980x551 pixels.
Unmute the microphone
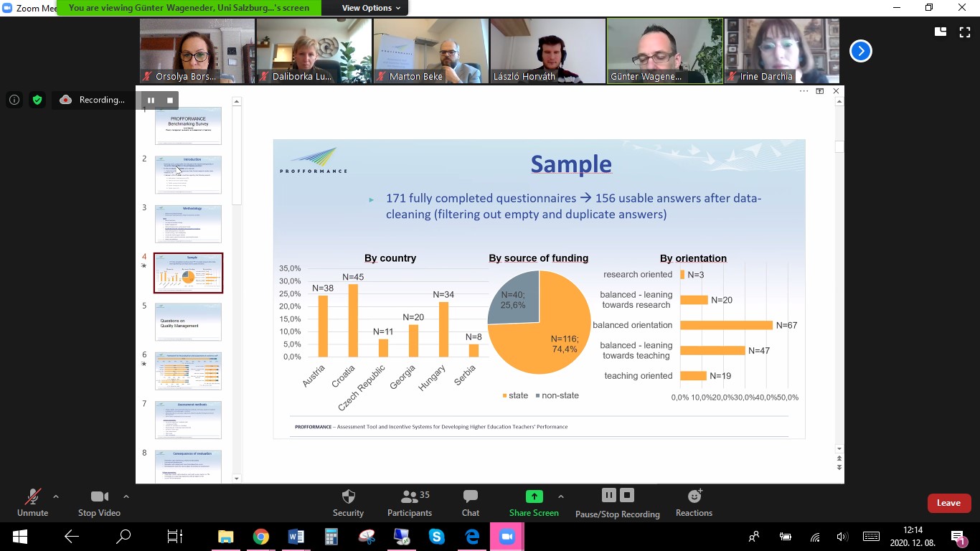pyautogui.click(x=32, y=496)
